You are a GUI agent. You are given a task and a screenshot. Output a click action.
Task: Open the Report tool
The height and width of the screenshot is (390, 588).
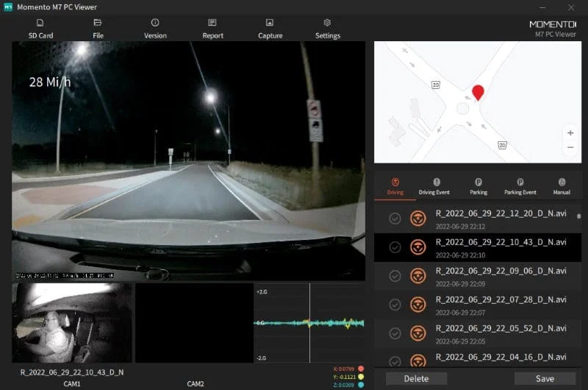tap(212, 29)
